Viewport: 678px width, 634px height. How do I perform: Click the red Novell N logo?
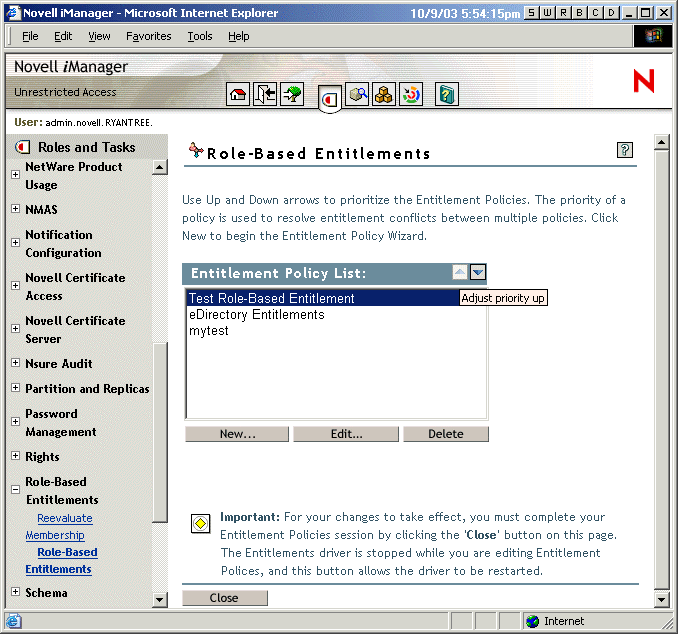[643, 81]
